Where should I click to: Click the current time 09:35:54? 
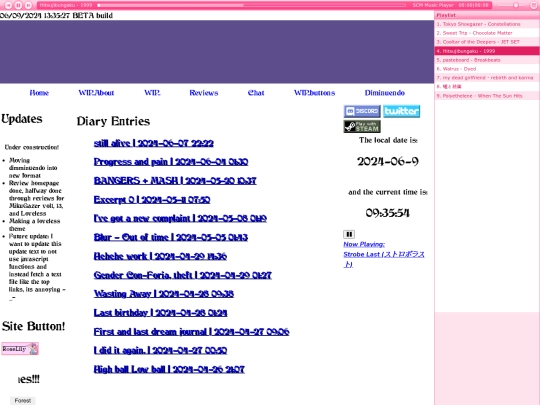pos(388,213)
